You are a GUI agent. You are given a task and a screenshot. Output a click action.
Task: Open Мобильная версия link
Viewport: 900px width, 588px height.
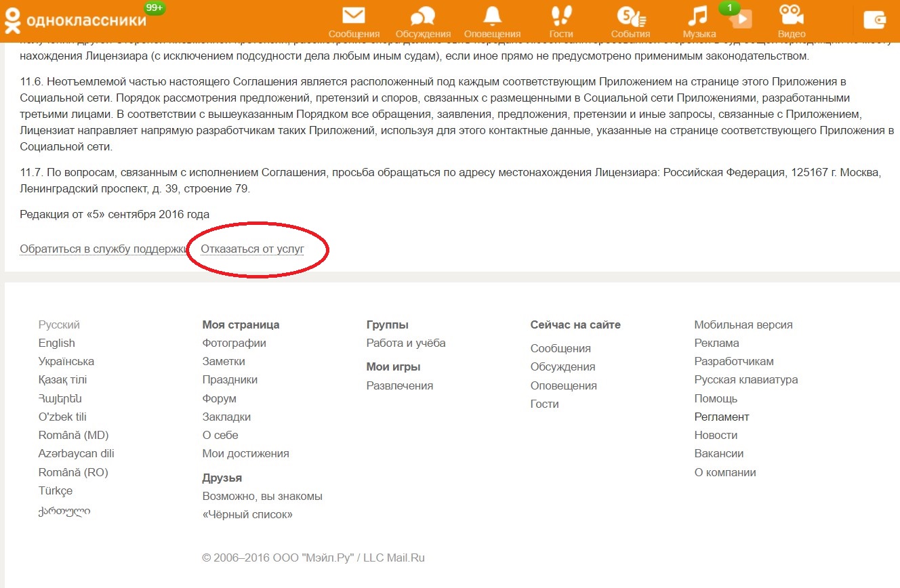click(x=743, y=325)
